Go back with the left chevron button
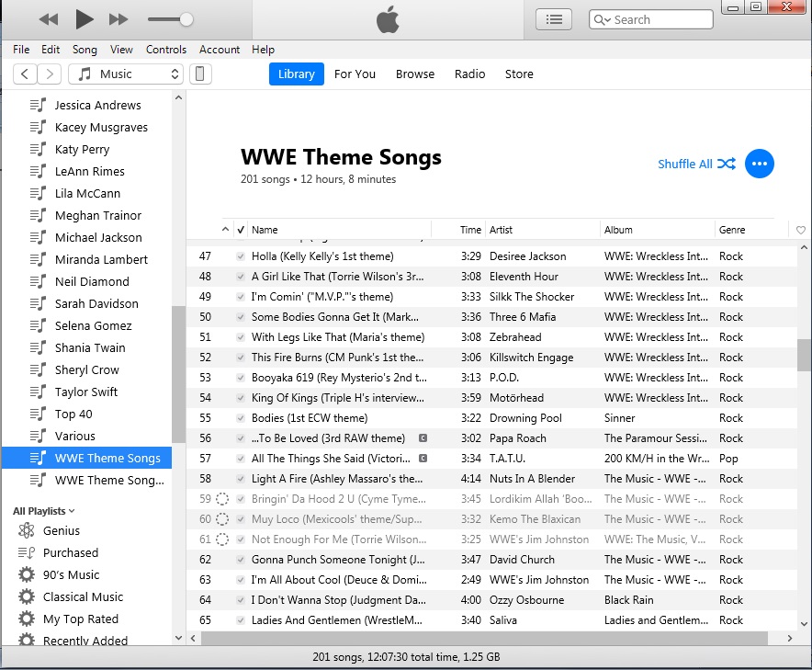 (25, 74)
